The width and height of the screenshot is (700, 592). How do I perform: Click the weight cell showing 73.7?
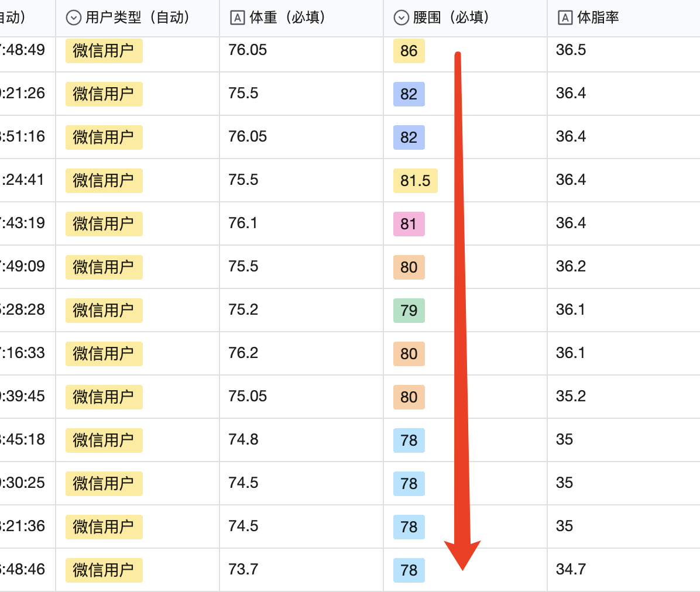pos(243,569)
